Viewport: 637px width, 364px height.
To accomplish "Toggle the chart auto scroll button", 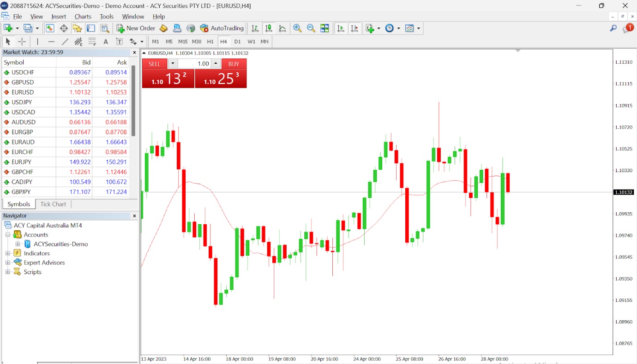I will [341, 28].
